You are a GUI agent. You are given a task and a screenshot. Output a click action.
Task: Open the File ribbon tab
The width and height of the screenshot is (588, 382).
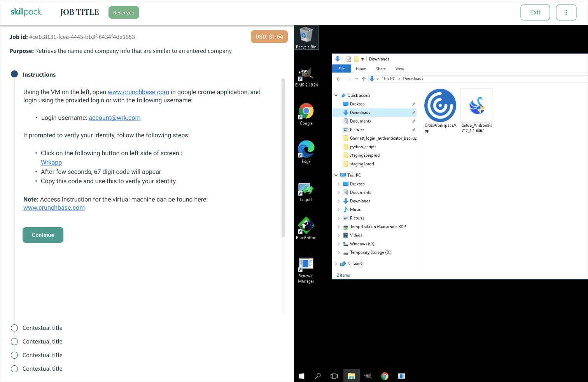tap(341, 68)
